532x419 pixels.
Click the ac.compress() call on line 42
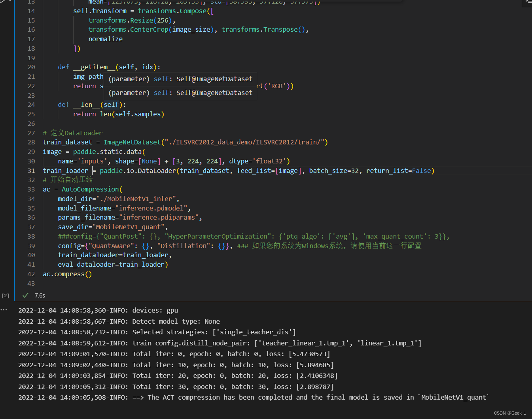[67, 274]
